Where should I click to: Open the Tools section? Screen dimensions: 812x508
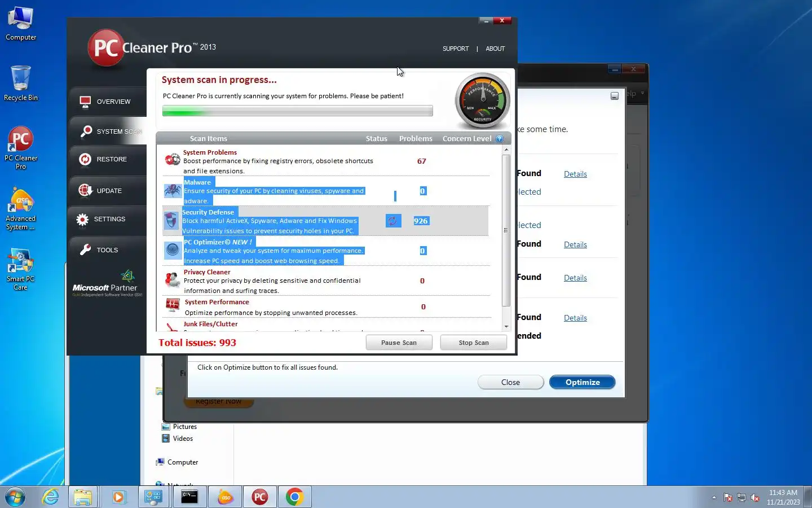[x=108, y=250]
